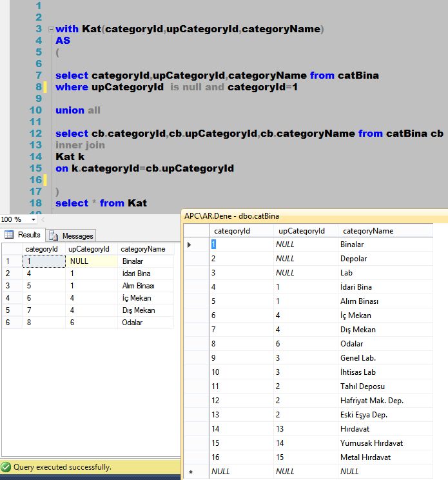Select 'Lab' cell in catBina table

point(385,273)
